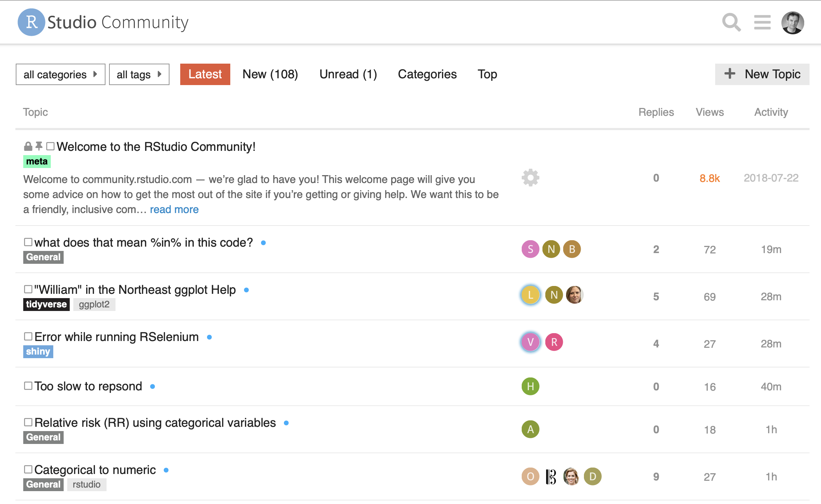Click the green 'meta' category badge
821x504 pixels.
[x=37, y=161]
